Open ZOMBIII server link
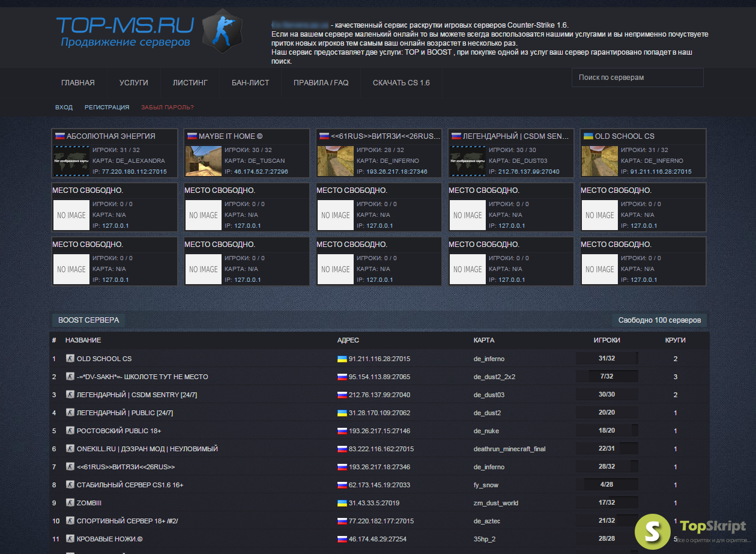The height and width of the screenshot is (554, 756). 89,503
